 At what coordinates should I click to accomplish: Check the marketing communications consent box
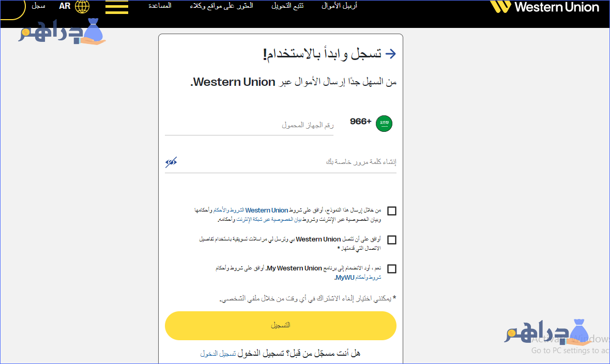click(x=392, y=240)
